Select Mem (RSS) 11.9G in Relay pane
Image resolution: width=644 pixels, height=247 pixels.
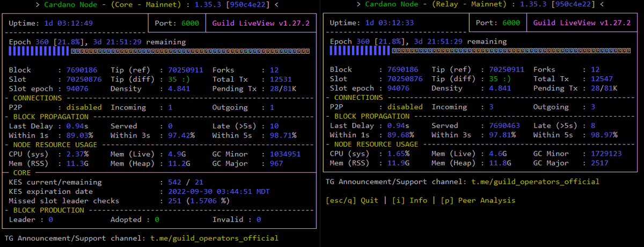398,163
